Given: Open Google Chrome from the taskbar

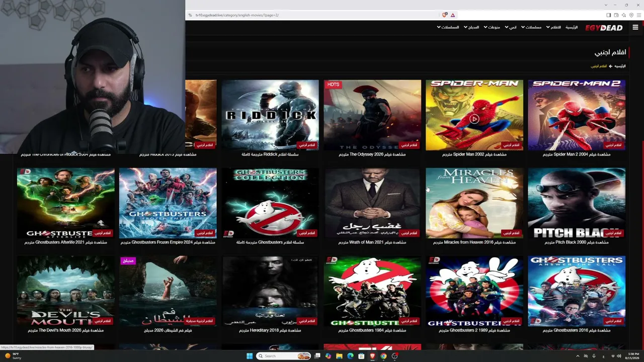Looking at the screenshot, I should [x=383, y=356].
